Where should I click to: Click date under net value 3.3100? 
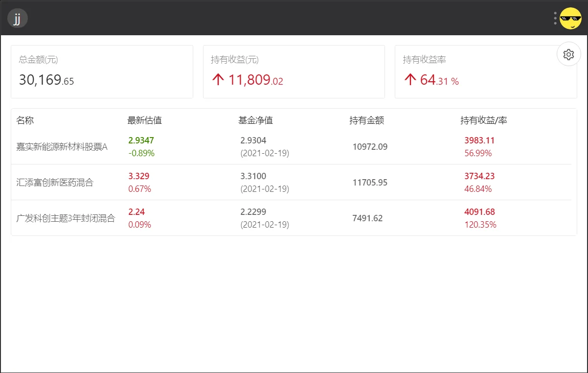coord(265,189)
